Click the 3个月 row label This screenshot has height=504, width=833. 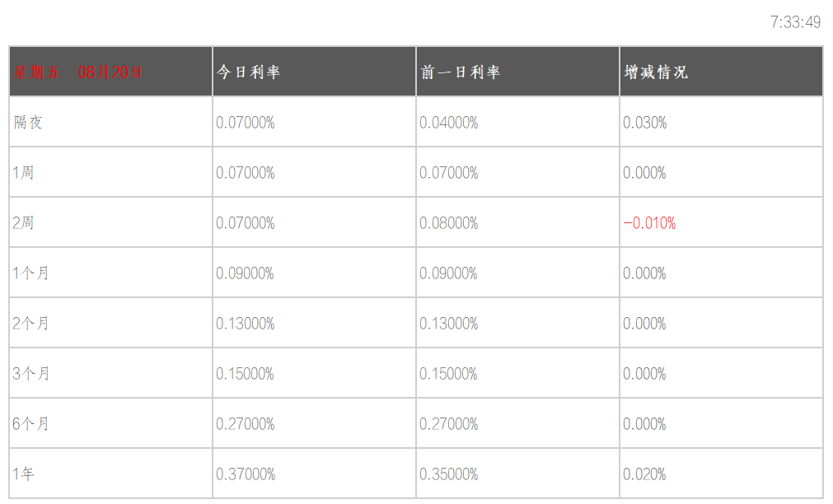pos(31,374)
